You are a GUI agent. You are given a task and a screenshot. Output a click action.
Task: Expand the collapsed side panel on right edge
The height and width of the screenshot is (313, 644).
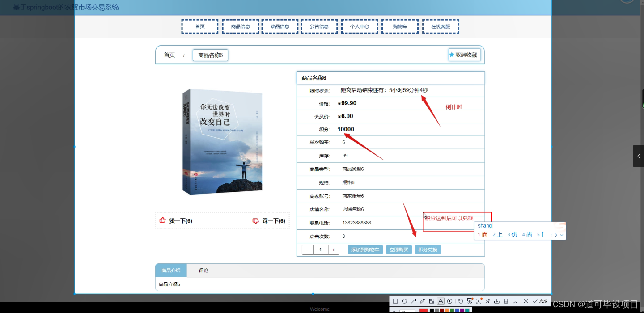639,156
